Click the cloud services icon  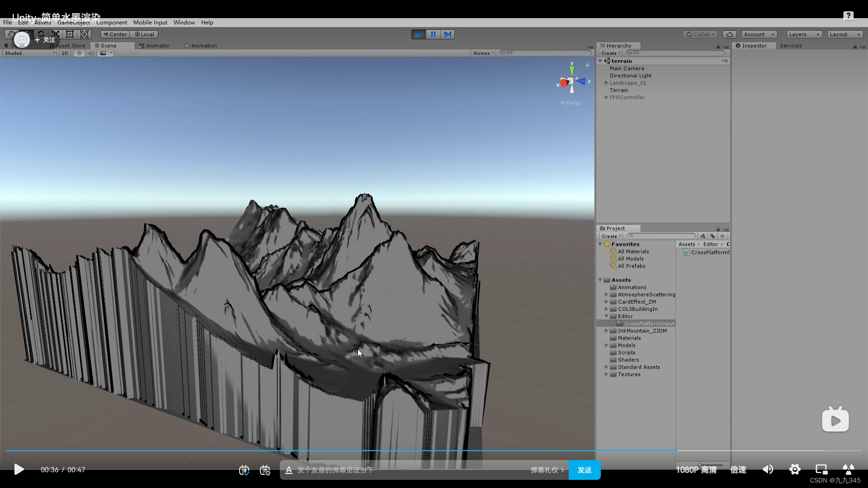729,34
